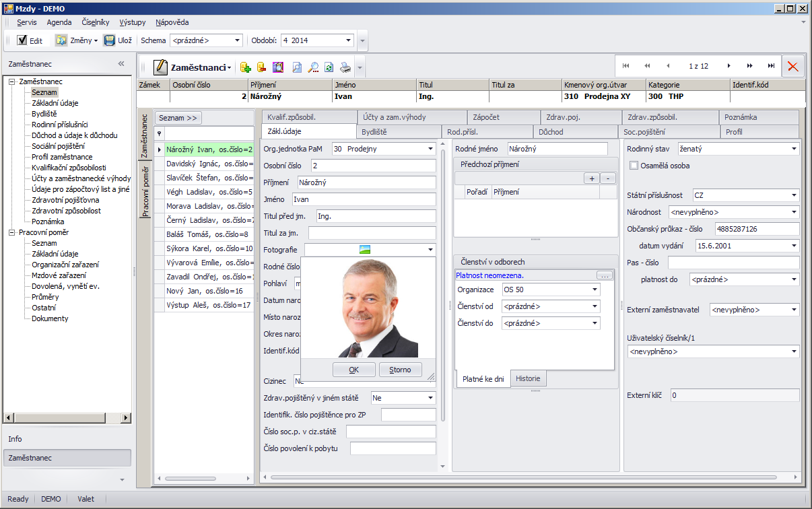This screenshot has height=509, width=812.
Task: Go to the next employee record
Action: click(729, 66)
